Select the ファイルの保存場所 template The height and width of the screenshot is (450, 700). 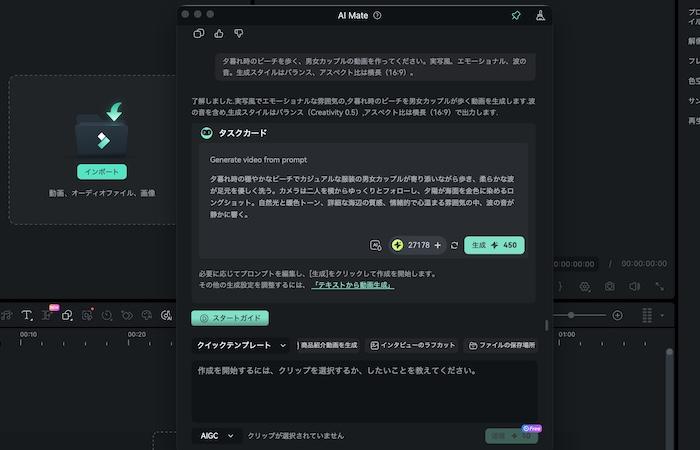pos(502,345)
